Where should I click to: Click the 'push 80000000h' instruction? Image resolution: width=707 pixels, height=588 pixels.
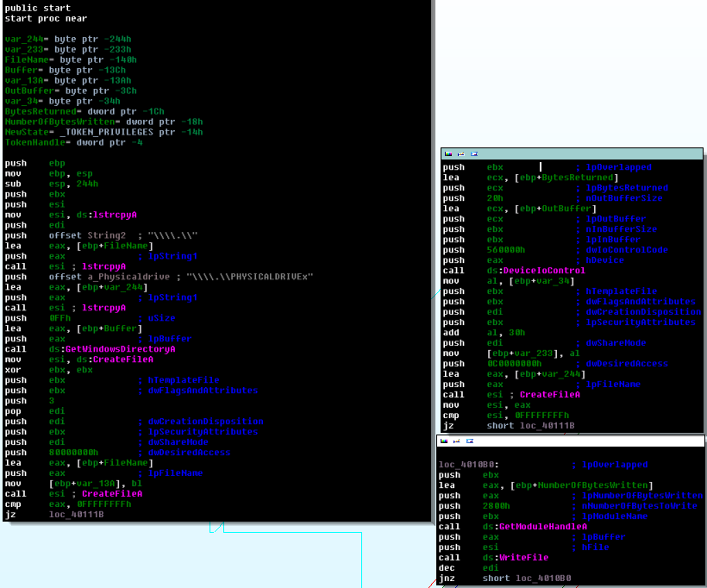point(117,454)
